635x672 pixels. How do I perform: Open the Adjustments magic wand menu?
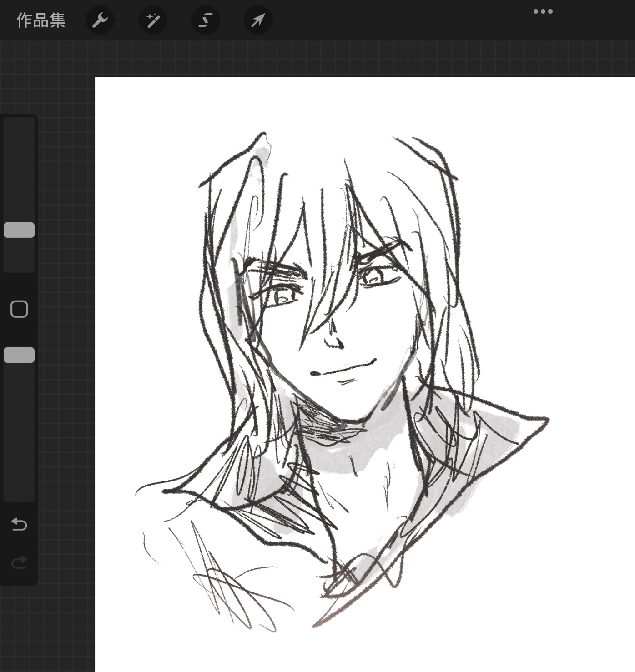point(153,20)
